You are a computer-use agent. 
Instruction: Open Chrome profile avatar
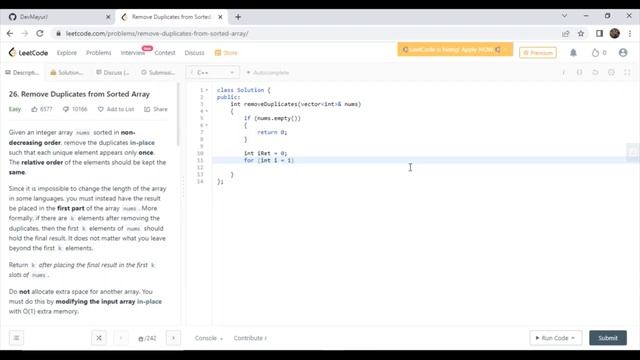(x=615, y=33)
